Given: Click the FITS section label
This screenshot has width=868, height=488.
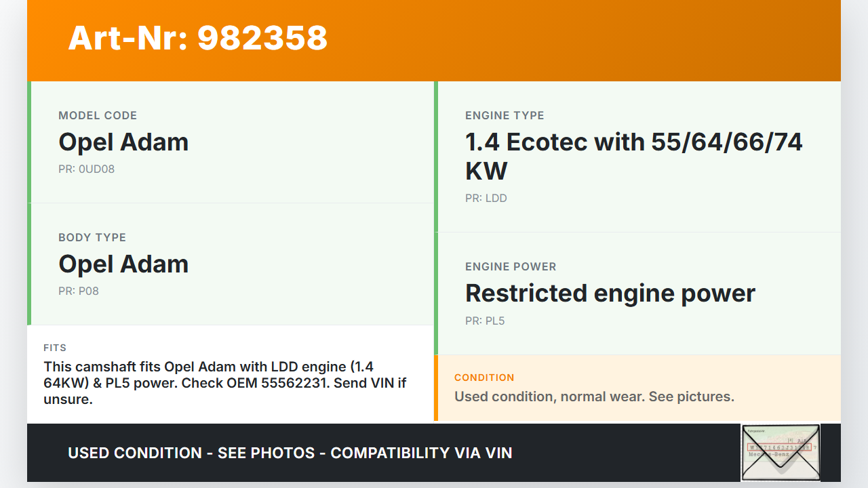Looking at the screenshot, I should tap(55, 348).
